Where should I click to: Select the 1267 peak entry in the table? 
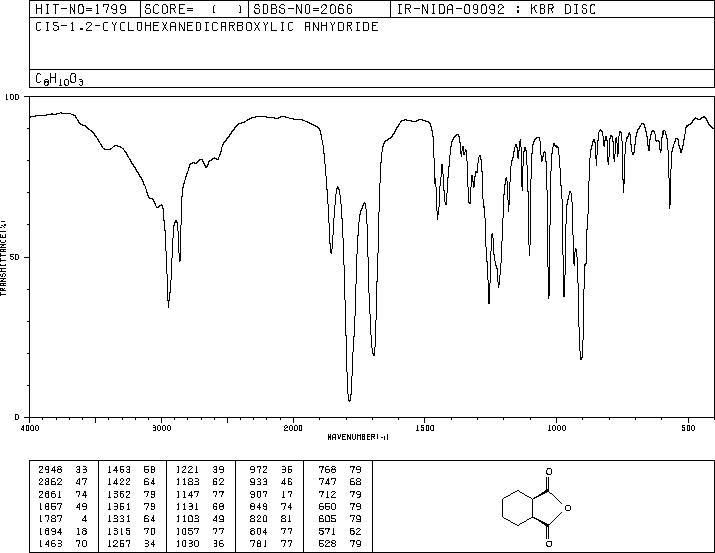[131, 544]
